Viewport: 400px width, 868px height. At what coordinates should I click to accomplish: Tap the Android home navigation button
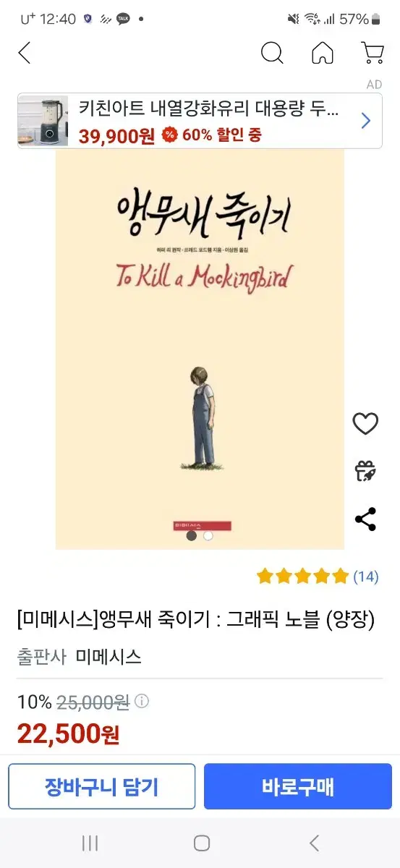coord(202,843)
